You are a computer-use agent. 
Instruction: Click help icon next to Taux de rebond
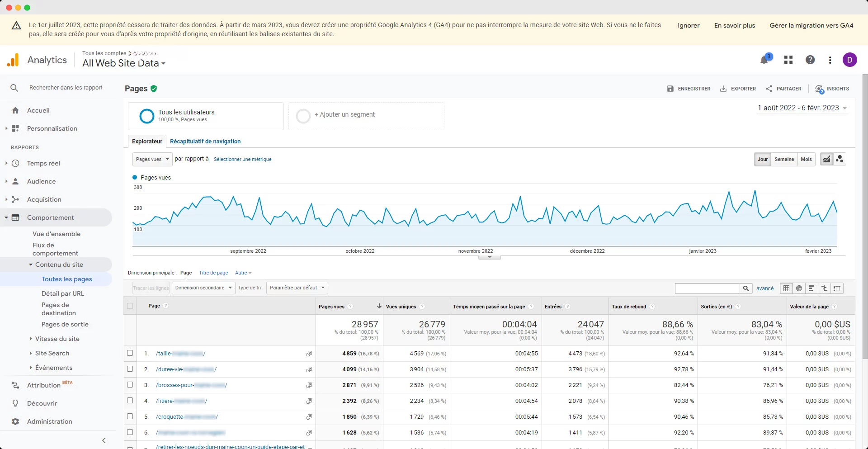pyautogui.click(x=652, y=307)
